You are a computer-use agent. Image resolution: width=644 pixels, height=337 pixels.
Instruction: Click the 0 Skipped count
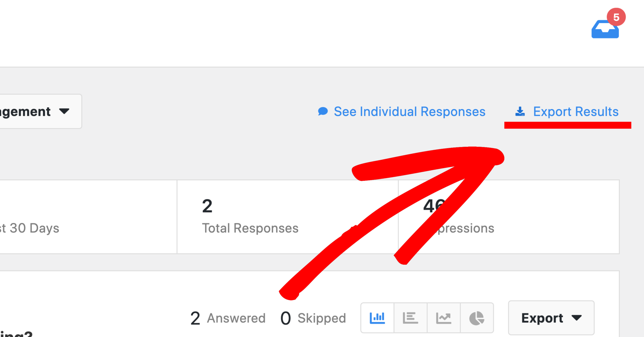click(313, 318)
